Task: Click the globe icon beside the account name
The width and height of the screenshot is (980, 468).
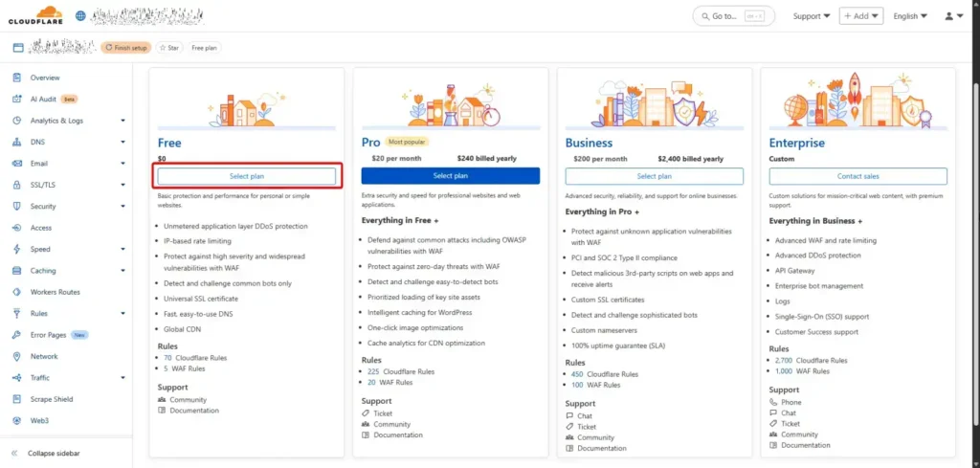Action: (x=80, y=15)
